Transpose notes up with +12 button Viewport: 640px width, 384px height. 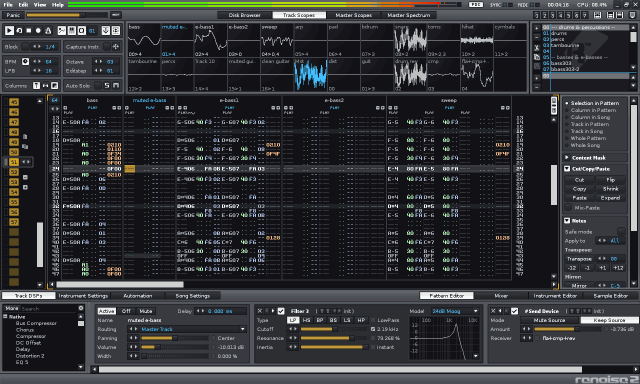coord(618,268)
